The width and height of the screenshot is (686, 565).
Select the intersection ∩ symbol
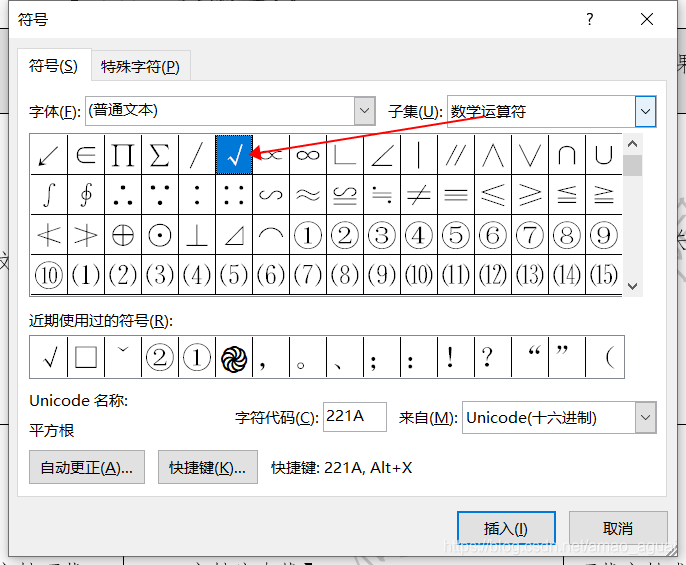567,154
